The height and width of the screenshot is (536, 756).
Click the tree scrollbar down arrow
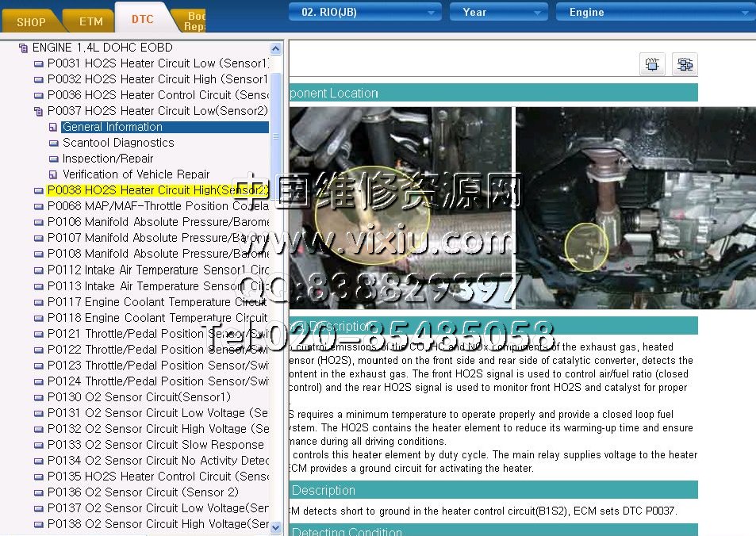tap(276, 527)
